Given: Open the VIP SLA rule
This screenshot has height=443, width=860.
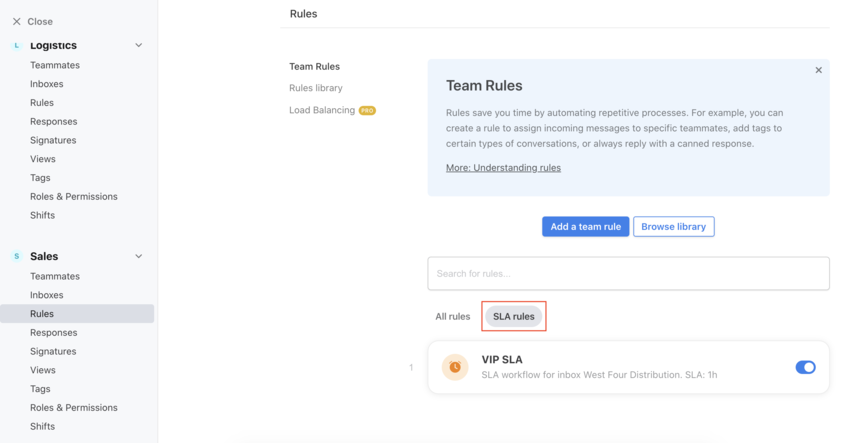Looking at the screenshot, I should point(628,367).
